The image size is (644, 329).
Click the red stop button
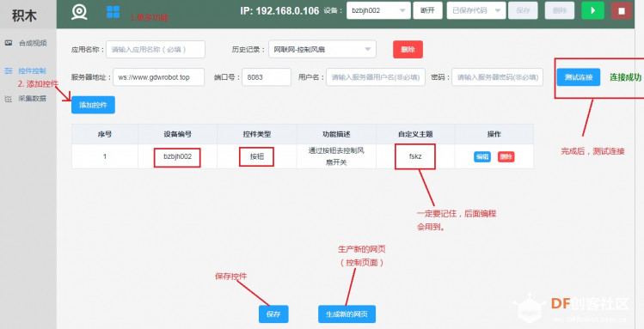coord(622,10)
